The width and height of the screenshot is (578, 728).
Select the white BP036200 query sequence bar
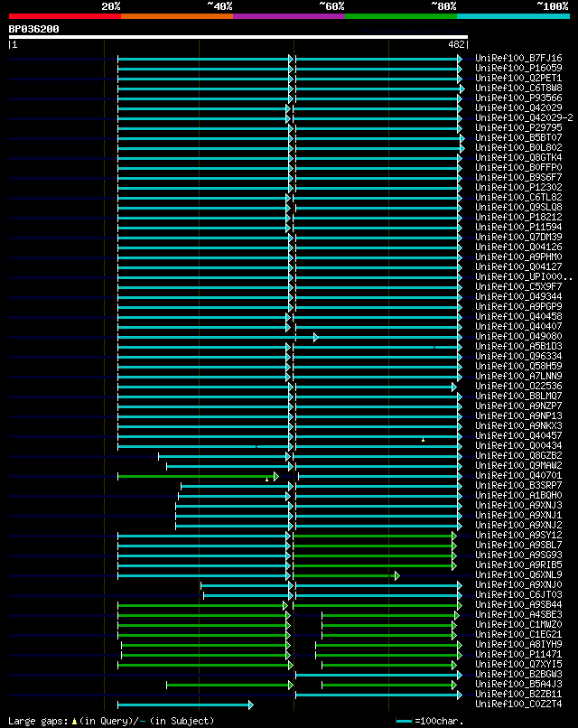(x=238, y=37)
